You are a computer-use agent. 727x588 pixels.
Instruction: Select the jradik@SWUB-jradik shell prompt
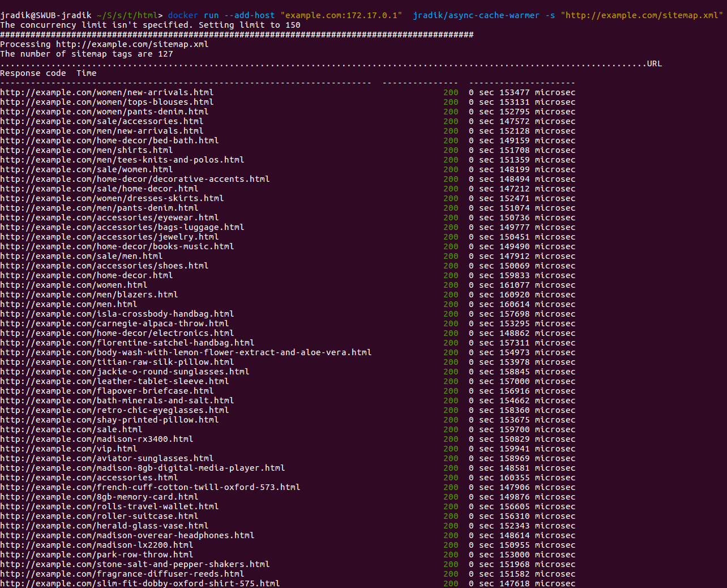(x=46, y=15)
